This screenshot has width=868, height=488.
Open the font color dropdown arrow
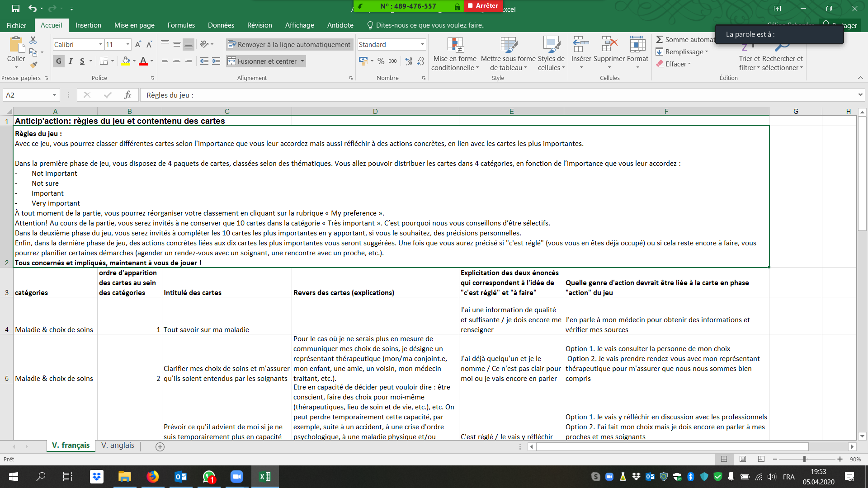(x=152, y=61)
